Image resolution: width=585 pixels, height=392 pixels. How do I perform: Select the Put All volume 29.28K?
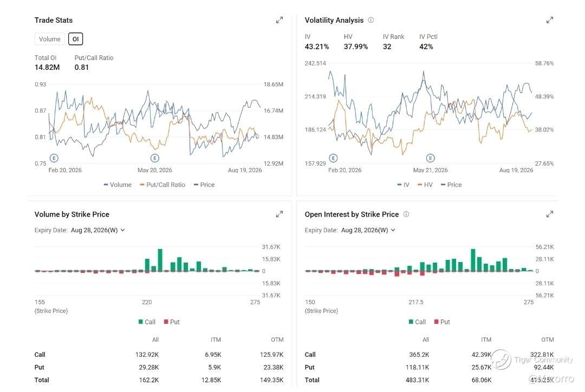(149, 368)
